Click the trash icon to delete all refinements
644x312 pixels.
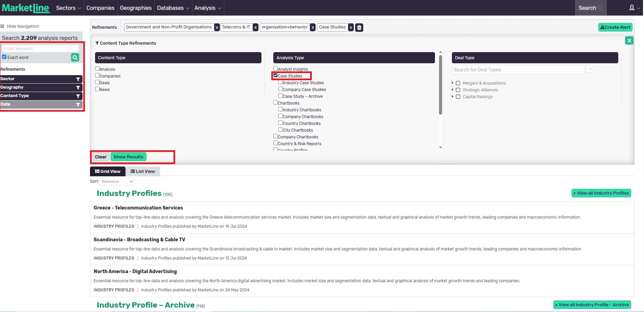click(x=359, y=27)
